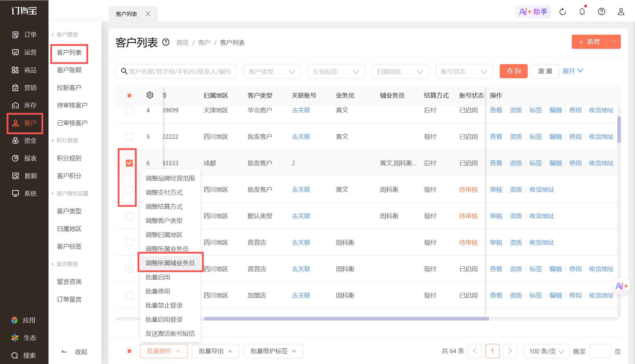
Task: Check the checkbox for row 5
Action: click(x=129, y=137)
